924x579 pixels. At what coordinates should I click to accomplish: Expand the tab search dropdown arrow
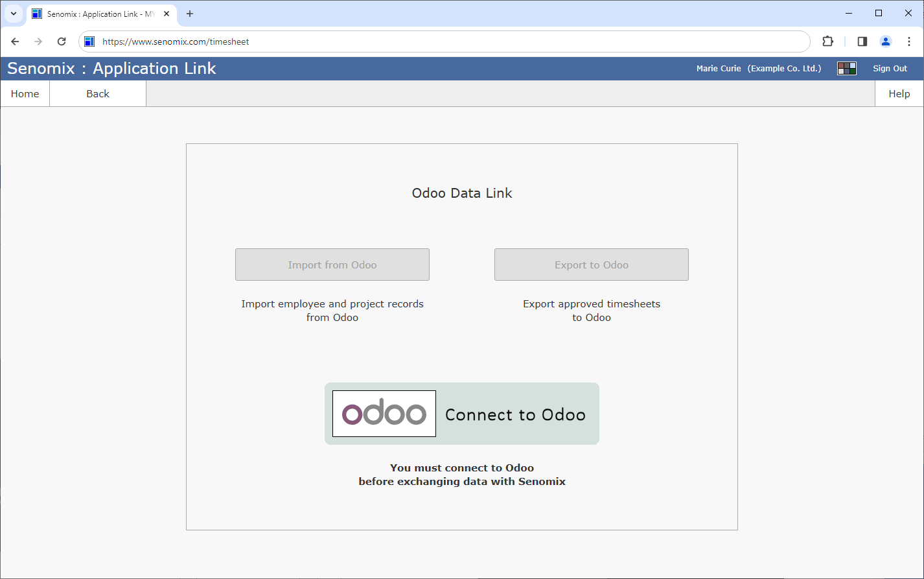[13, 14]
